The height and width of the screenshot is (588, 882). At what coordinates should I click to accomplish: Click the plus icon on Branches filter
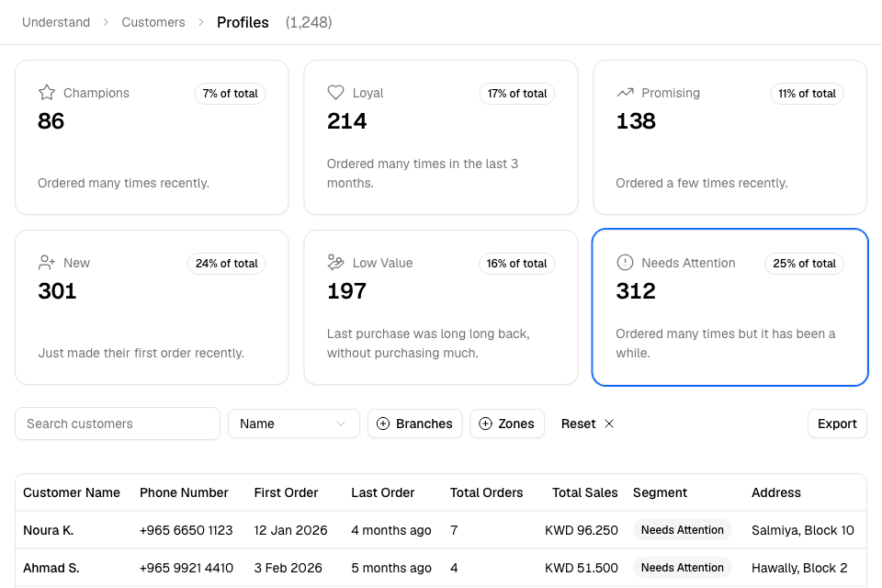pos(383,424)
